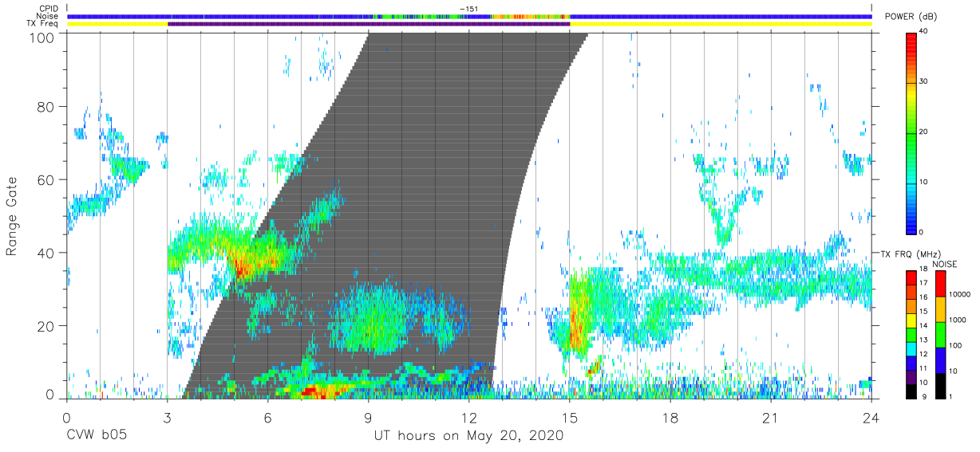Click the "UT hours on May 20, 2020" axis title
Image resolution: width=980 pixels, height=452 pixels.
point(469,435)
